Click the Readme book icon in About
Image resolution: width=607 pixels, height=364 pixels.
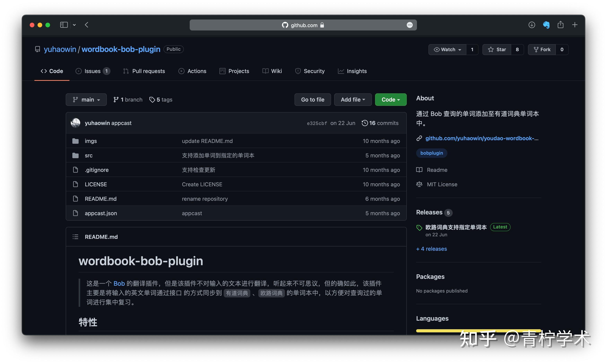click(419, 170)
